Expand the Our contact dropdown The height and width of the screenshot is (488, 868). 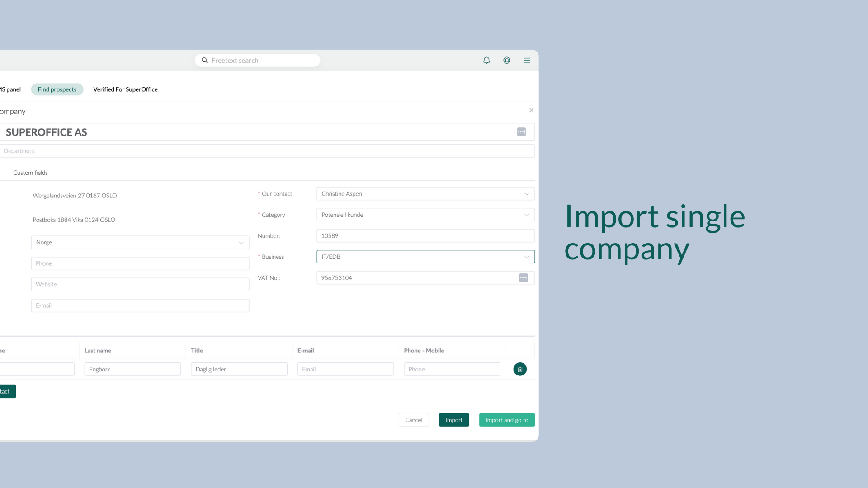point(425,194)
